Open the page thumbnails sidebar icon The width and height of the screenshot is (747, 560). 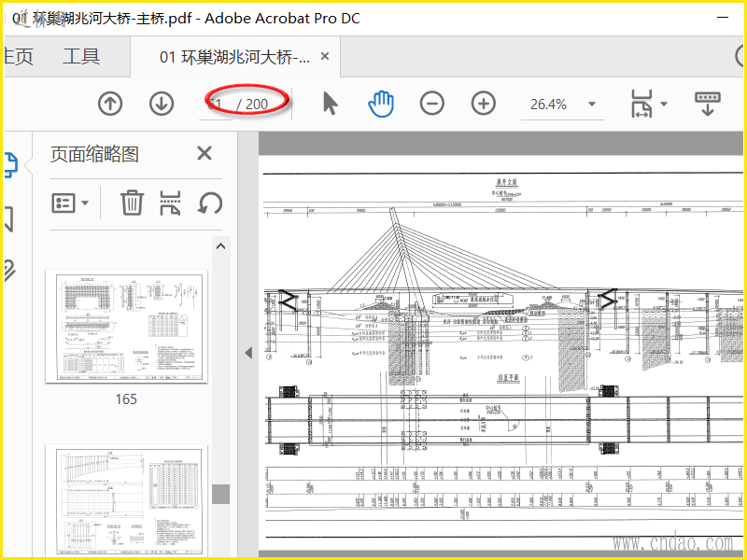pyautogui.click(x=10, y=165)
